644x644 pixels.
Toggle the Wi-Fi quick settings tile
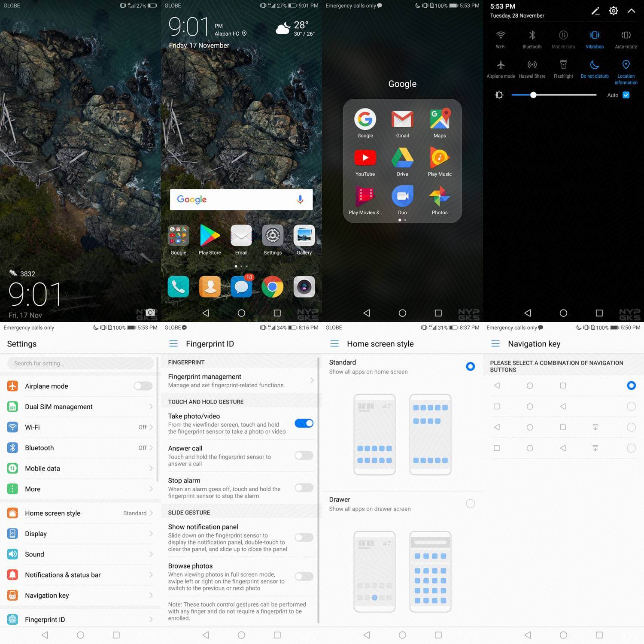click(501, 39)
